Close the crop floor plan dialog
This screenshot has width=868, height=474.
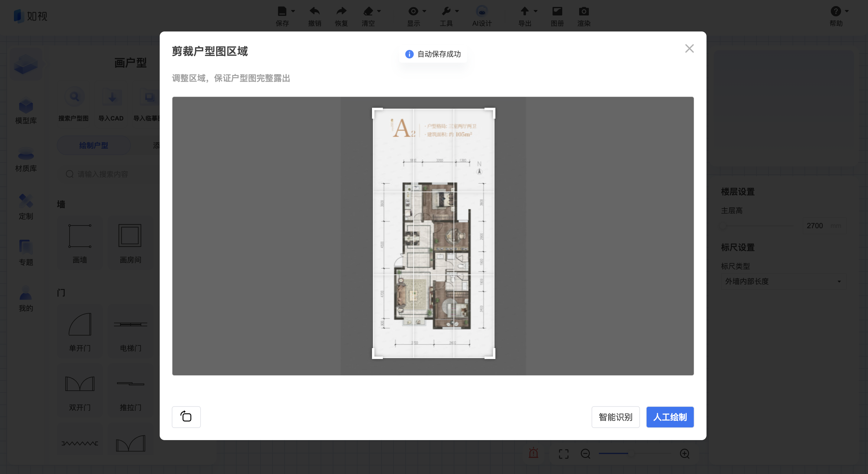[689, 48]
